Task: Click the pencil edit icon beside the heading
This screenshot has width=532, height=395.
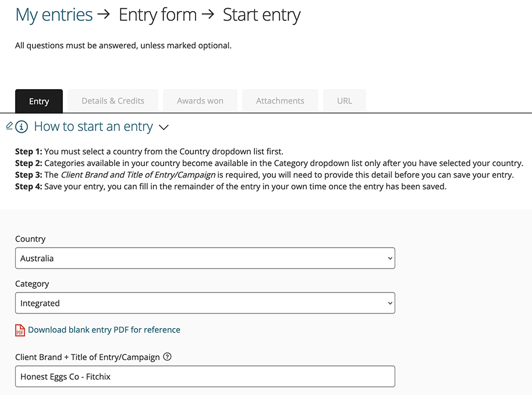Action: point(9,126)
